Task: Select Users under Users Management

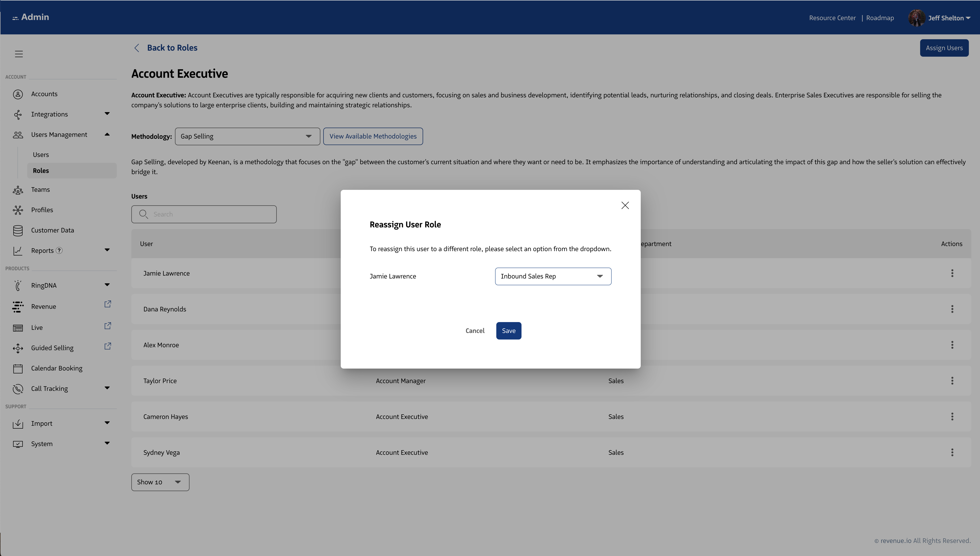Action: click(x=41, y=155)
